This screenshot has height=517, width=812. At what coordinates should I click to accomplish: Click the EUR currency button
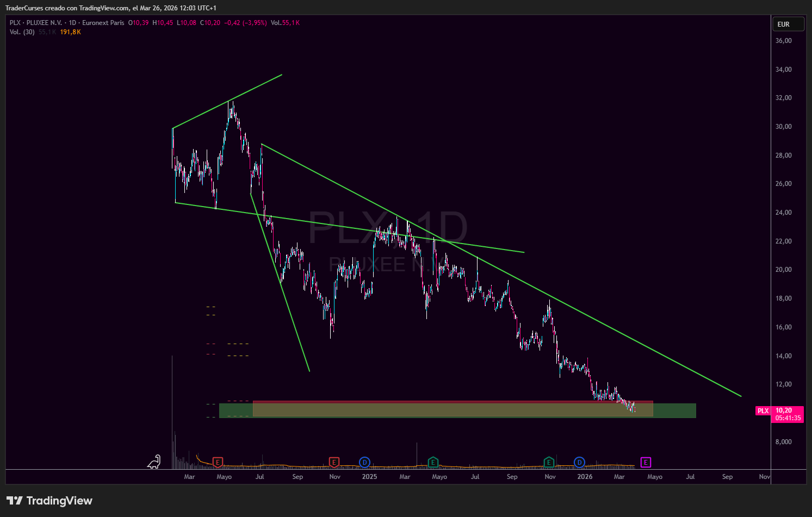click(x=788, y=23)
